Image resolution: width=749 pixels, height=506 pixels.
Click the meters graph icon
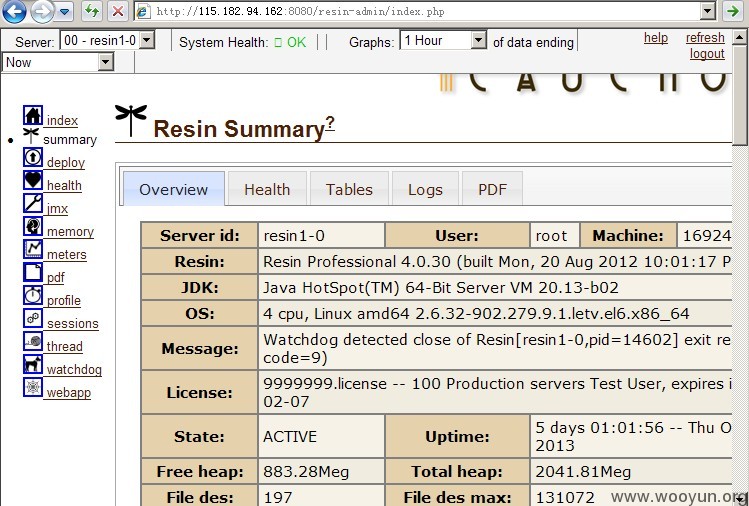click(x=33, y=249)
